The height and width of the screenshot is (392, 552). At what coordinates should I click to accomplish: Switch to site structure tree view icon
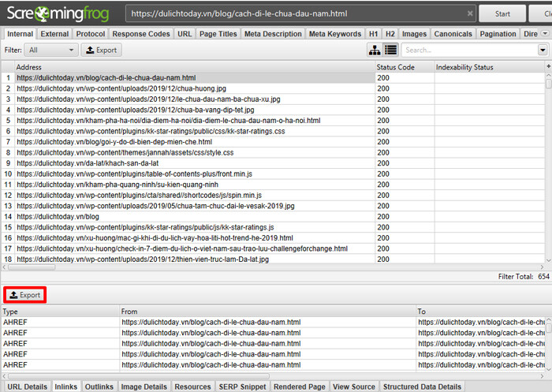[375, 50]
